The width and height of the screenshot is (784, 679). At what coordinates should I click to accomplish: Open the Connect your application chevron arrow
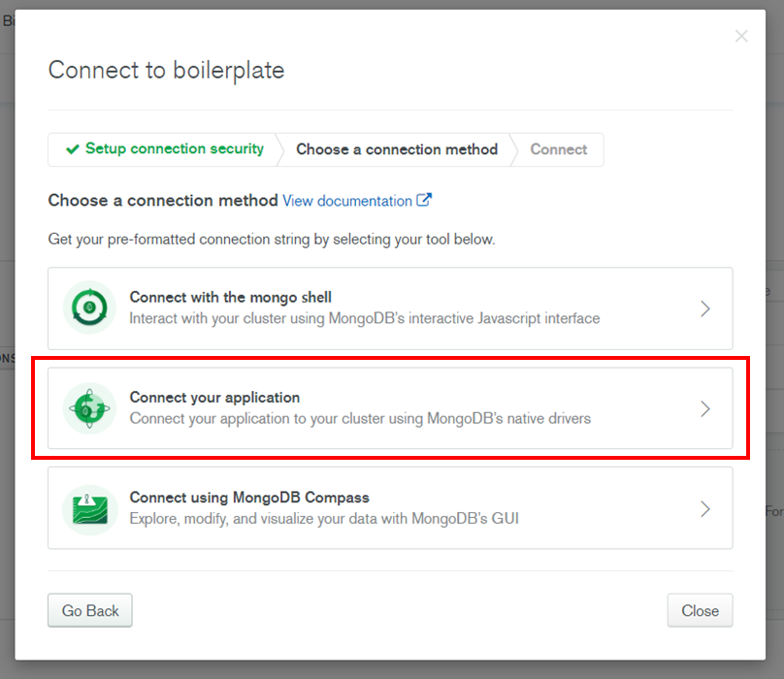pos(705,408)
